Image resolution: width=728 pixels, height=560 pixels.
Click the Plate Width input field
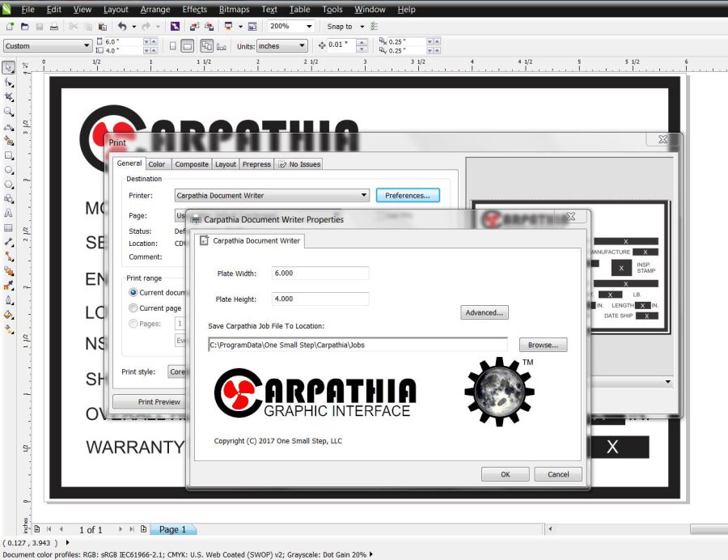320,273
